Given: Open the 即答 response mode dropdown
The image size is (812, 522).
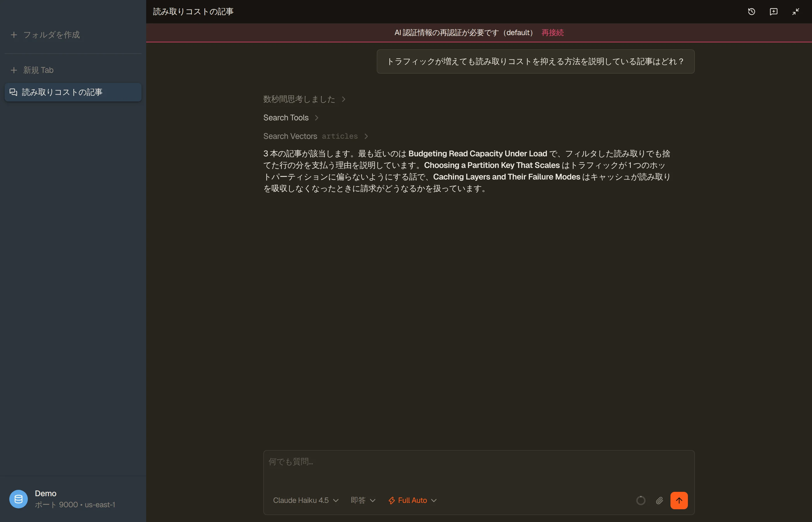Looking at the screenshot, I should point(363,500).
